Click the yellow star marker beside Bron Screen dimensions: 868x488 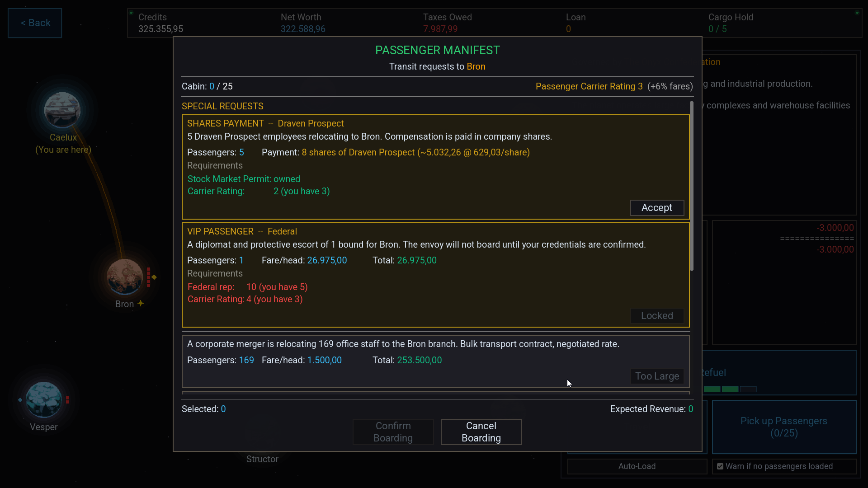(141, 303)
